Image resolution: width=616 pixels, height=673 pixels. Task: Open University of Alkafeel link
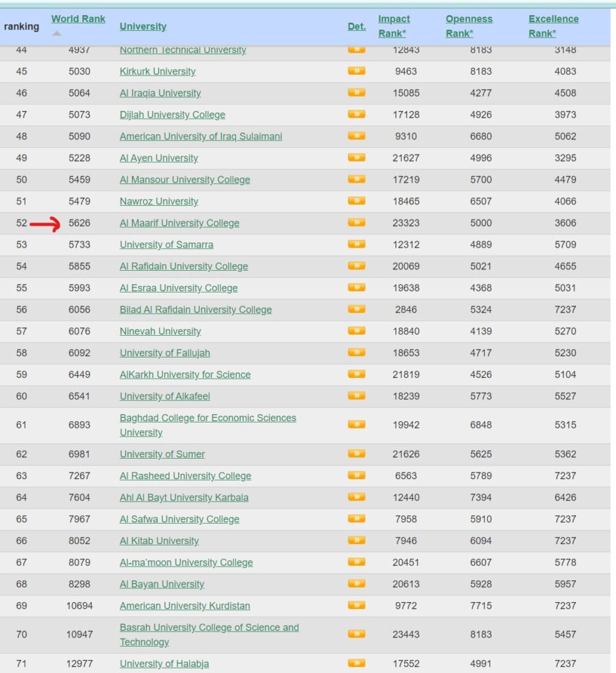pyautogui.click(x=165, y=396)
